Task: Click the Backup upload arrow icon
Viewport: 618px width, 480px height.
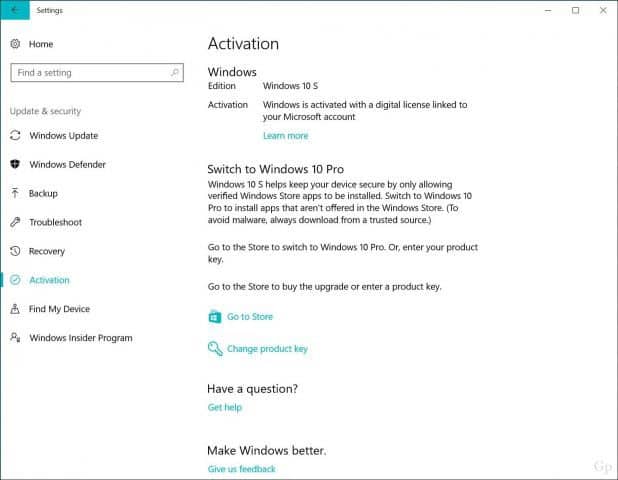Action: [x=15, y=193]
